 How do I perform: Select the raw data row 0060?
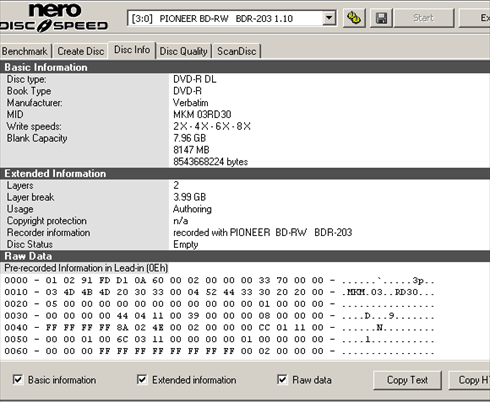(x=219, y=351)
